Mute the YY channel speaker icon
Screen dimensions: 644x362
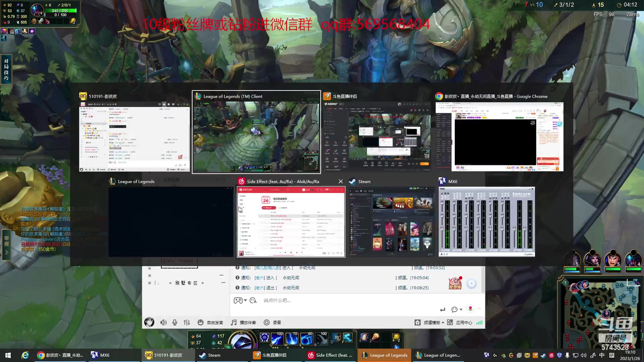coord(163,322)
